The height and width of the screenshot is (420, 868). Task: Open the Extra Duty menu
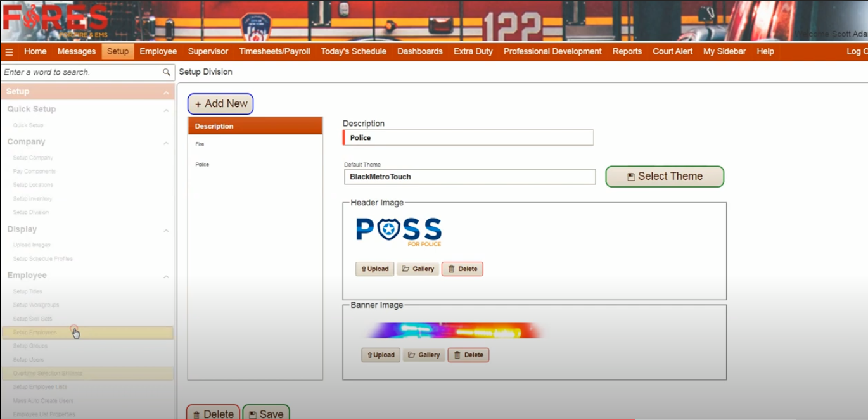coord(473,51)
